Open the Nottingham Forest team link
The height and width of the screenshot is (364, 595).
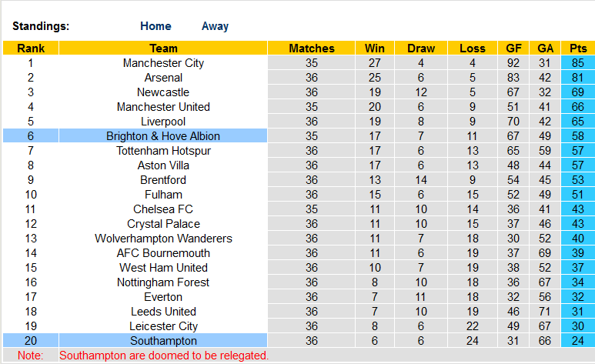click(x=163, y=282)
